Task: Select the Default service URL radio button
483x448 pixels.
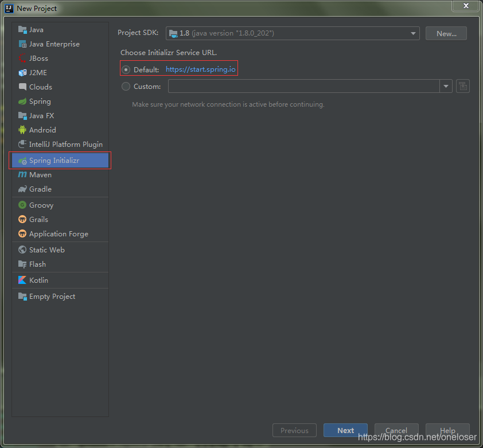Action: coord(126,69)
